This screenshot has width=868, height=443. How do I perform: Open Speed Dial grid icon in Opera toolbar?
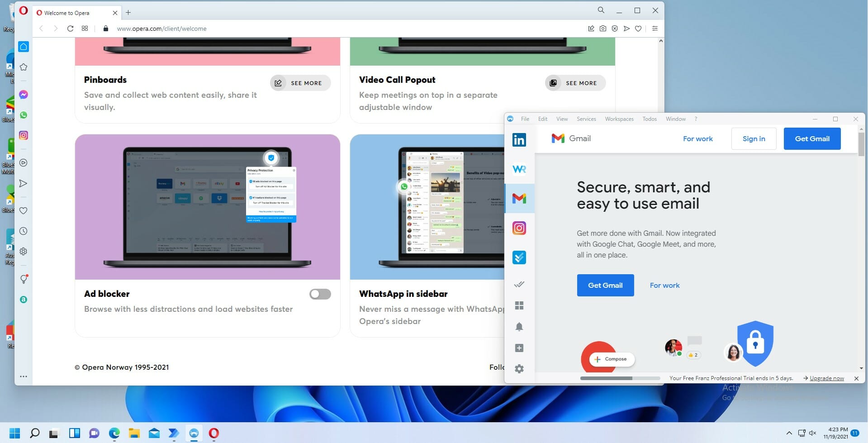coord(85,29)
